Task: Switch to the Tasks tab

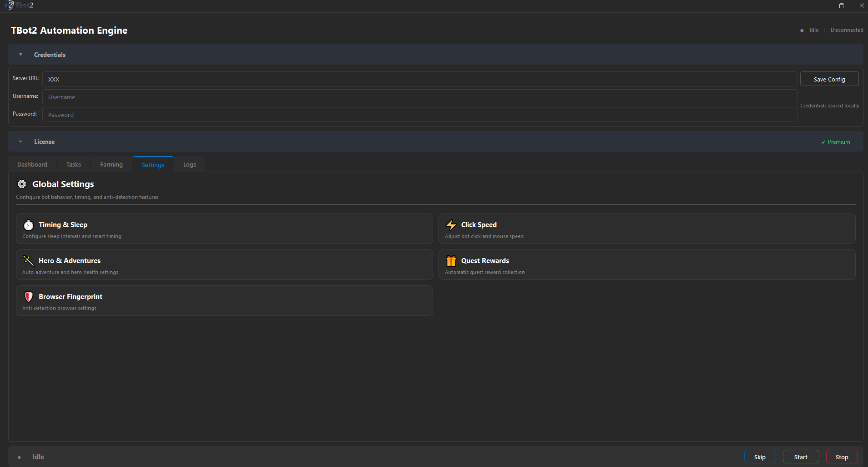Action: pyautogui.click(x=73, y=164)
